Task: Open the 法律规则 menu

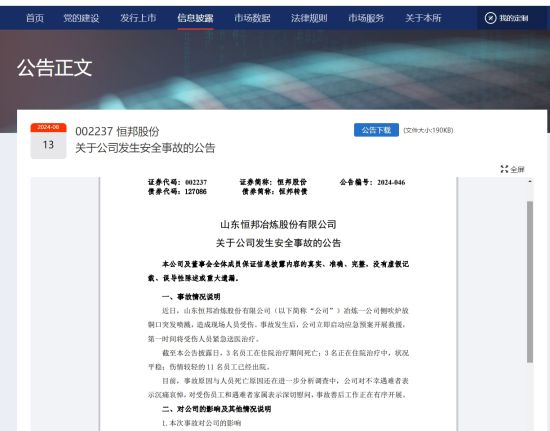Action: pos(309,18)
